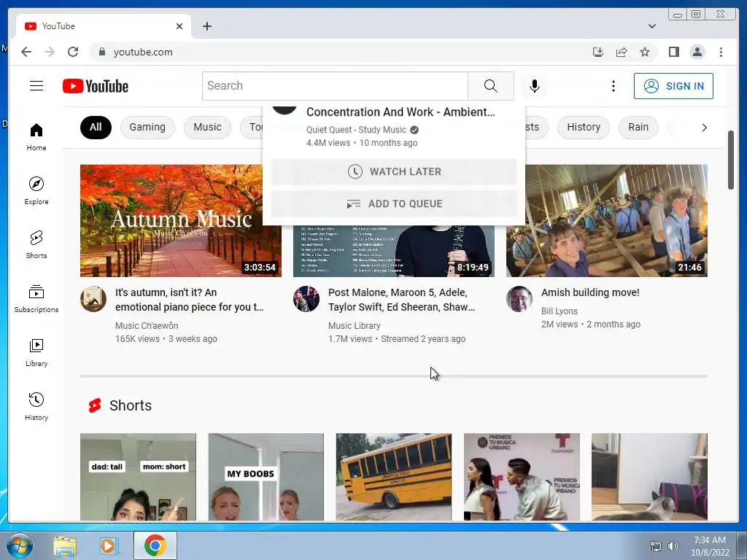Open the Post Malone playlist video thumbnail
Viewport: 747px width, 560px height.
pos(393,251)
